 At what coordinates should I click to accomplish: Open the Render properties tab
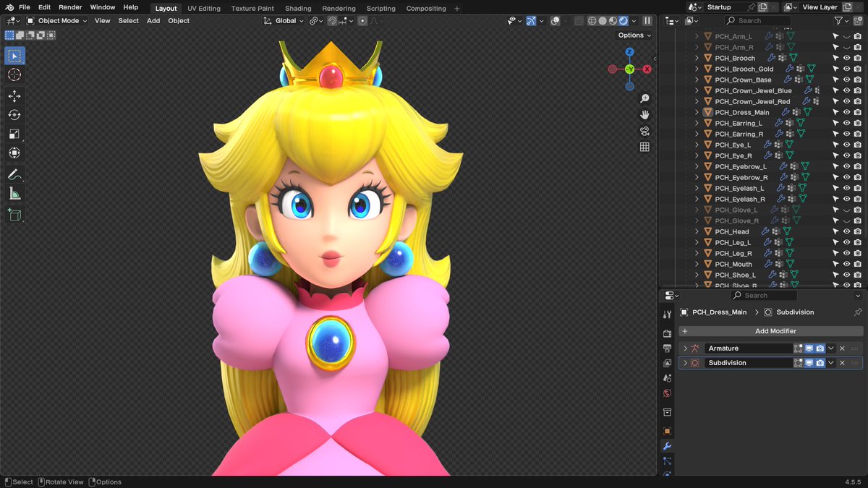coord(667,333)
